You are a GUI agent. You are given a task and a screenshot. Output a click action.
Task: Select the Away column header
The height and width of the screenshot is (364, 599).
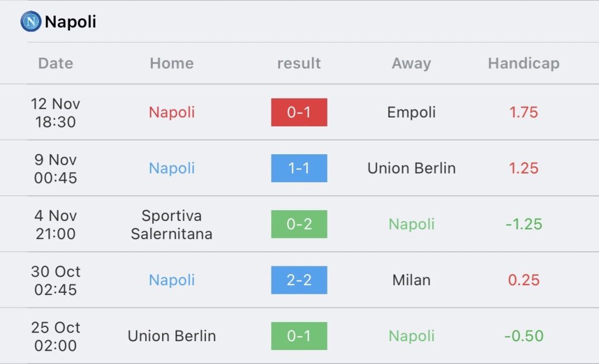point(411,63)
